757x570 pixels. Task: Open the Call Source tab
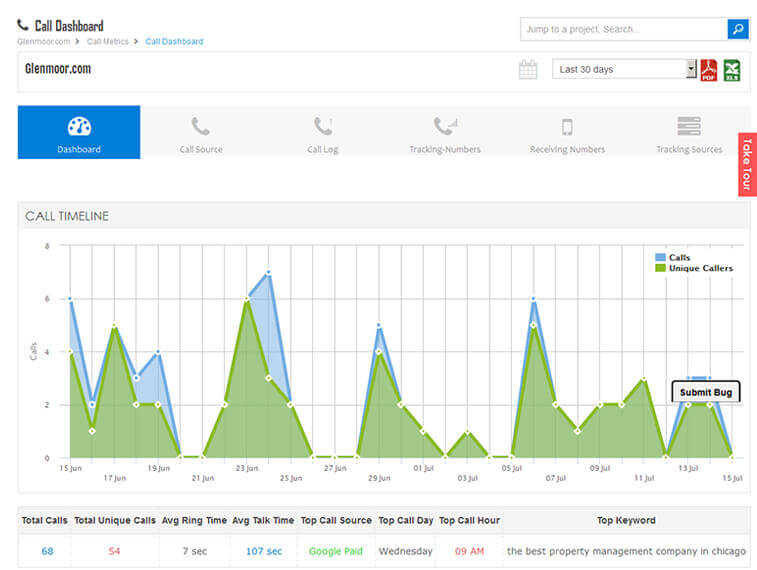(x=201, y=134)
